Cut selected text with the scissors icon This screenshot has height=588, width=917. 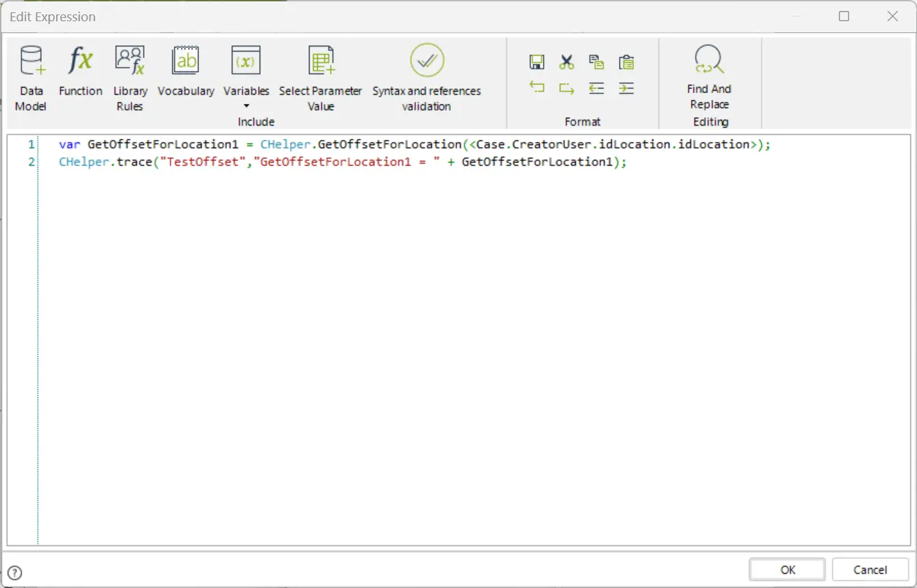(566, 62)
